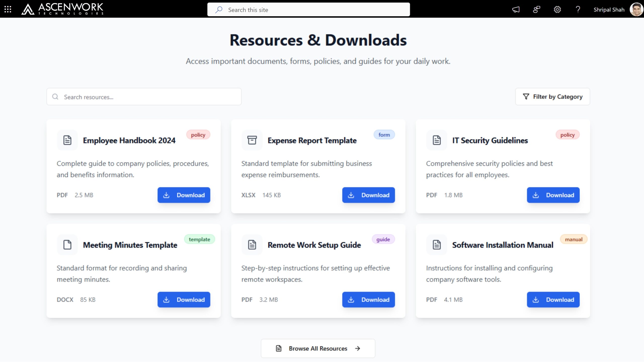This screenshot has width=644, height=362.
Task: Click the megaphone announcements icon
Action: 516,10
